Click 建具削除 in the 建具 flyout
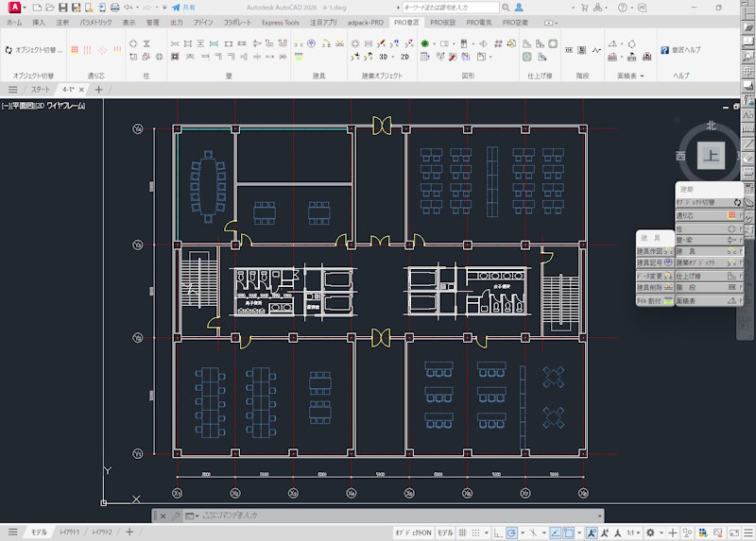The width and height of the screenshot is (756, 541). point(655,288)
